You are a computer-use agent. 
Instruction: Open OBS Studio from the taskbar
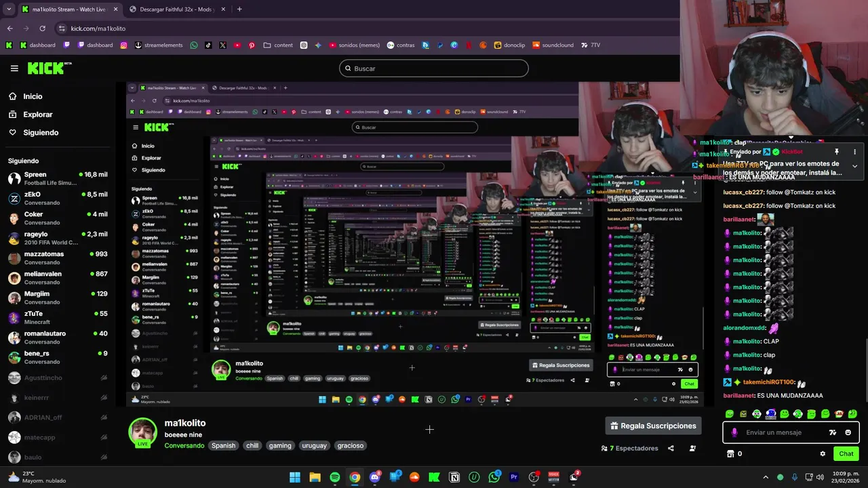click(x=534, y=477)
